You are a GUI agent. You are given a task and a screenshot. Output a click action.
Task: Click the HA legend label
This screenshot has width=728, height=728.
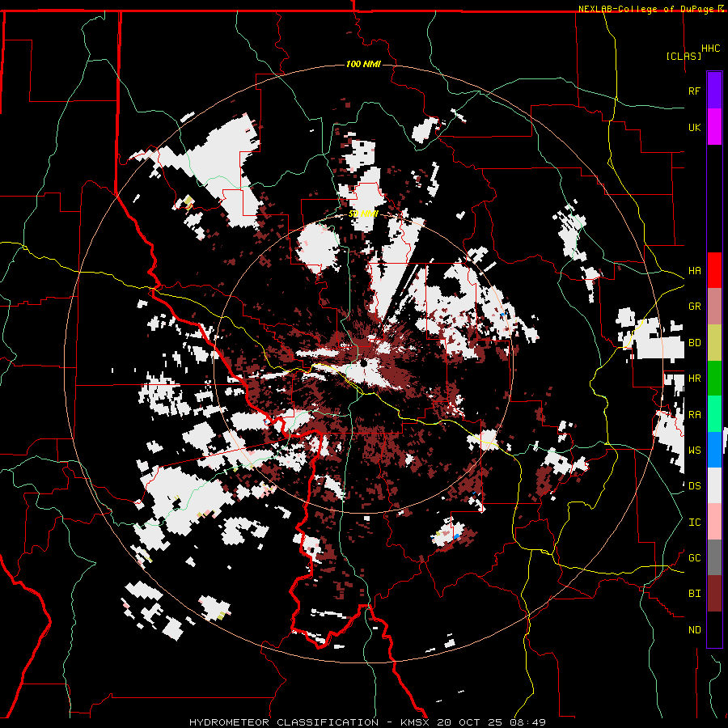click(694, 270)
